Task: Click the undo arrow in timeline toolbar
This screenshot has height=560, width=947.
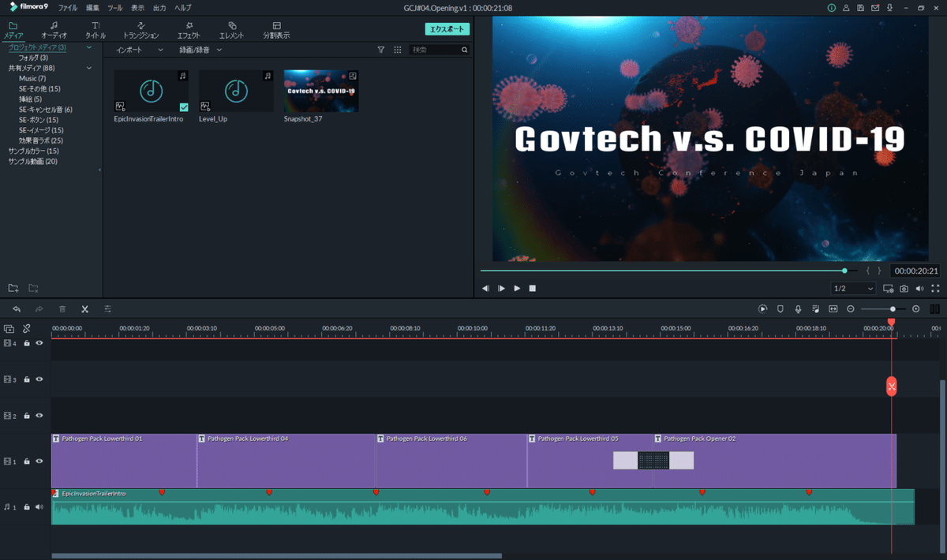Action: point(17,309)
